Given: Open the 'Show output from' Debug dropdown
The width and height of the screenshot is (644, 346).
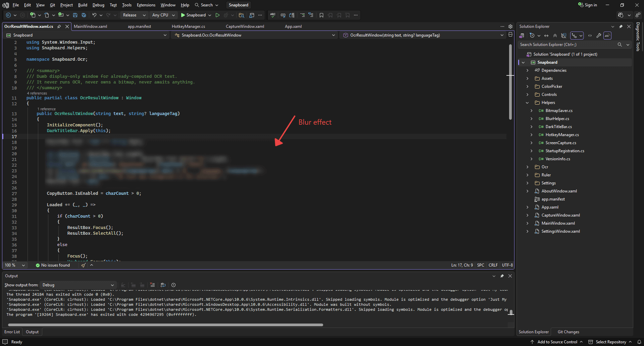Looking at the screenshot, I should [78, 285].
